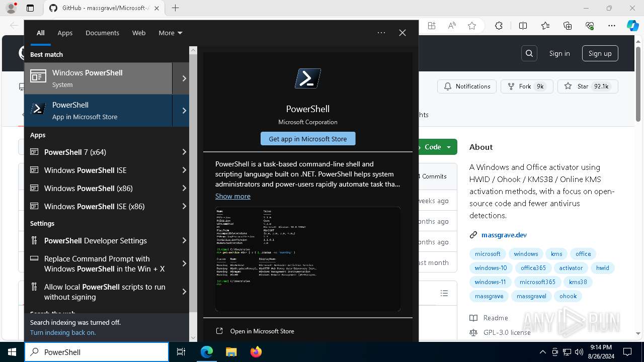Image resolution: width=644 pixels, height=362 pixels.
Task: Add page to favorites star icon
Action: 472,26
